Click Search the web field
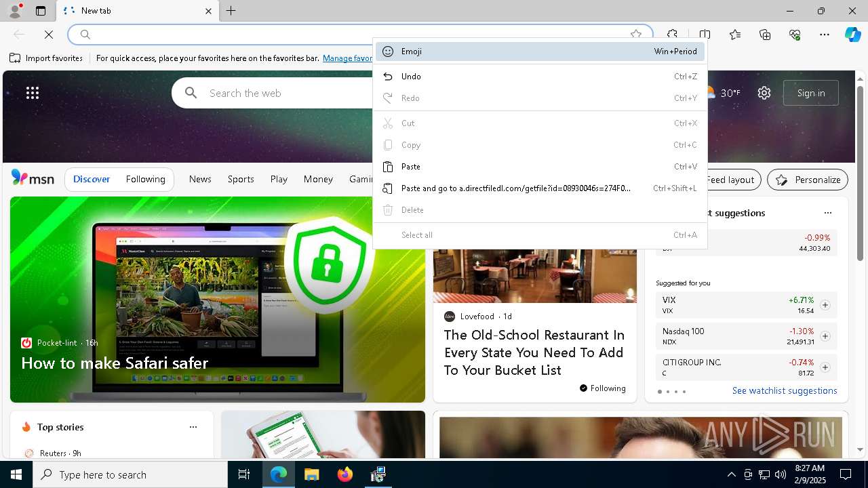Screen dimensions: 868x488 coord(271,93)
